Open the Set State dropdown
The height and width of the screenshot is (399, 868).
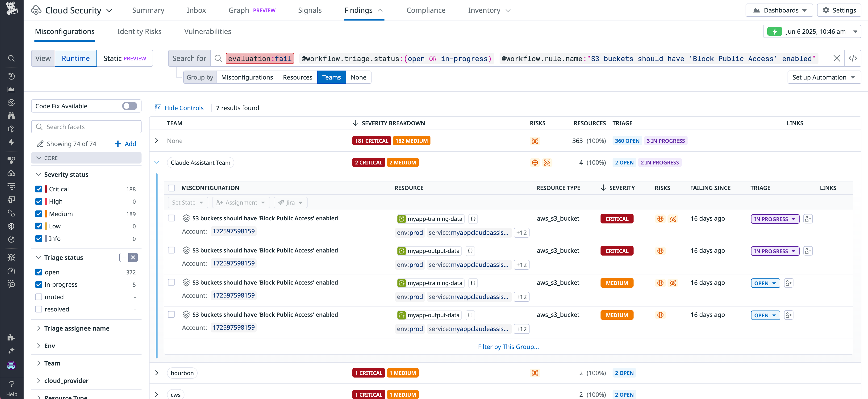pos(188,202)
